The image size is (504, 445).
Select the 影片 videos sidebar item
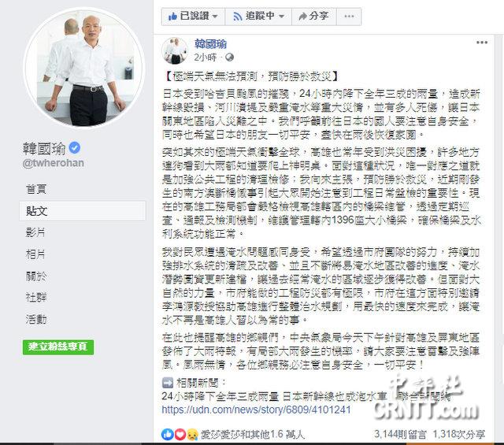tap(35, 232)
